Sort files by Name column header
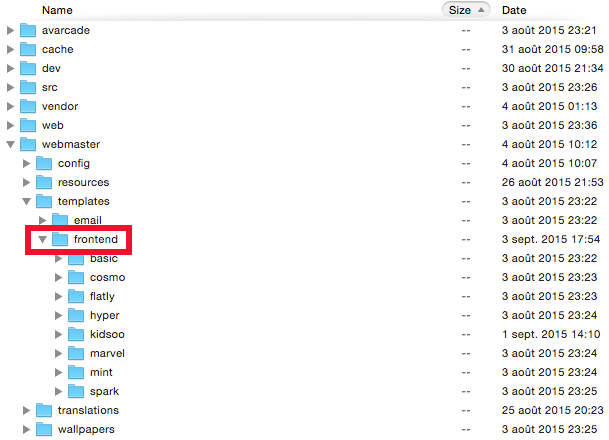The width and height of the screenshot is (609, 440). 58,10
